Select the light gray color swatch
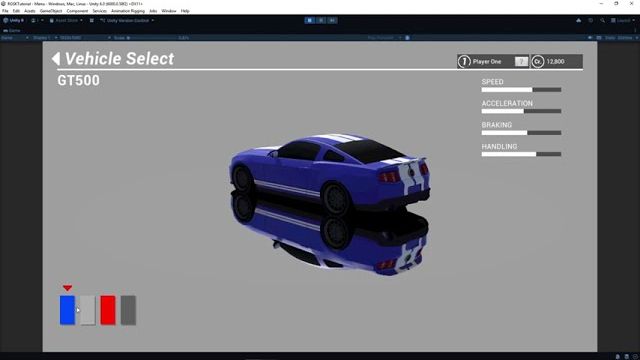The image size is (640, 360). point(88,310)
